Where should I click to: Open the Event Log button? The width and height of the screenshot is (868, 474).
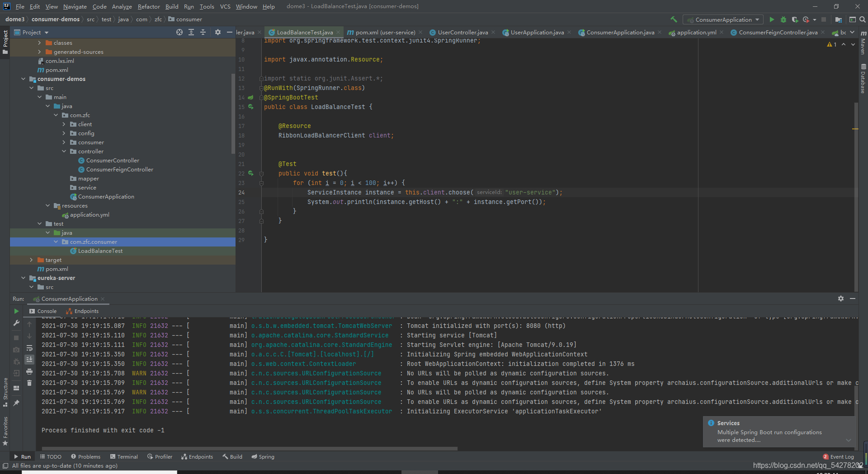pos(838,457)
